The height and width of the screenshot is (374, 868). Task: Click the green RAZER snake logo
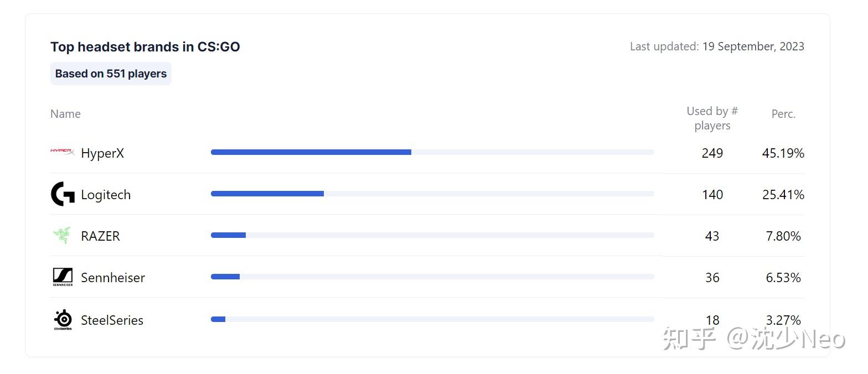62,236
